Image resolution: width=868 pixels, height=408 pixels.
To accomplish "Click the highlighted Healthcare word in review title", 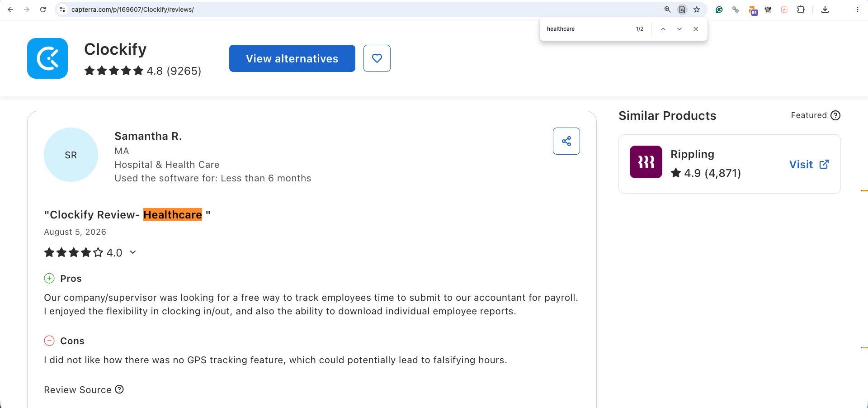I will 173,215.
